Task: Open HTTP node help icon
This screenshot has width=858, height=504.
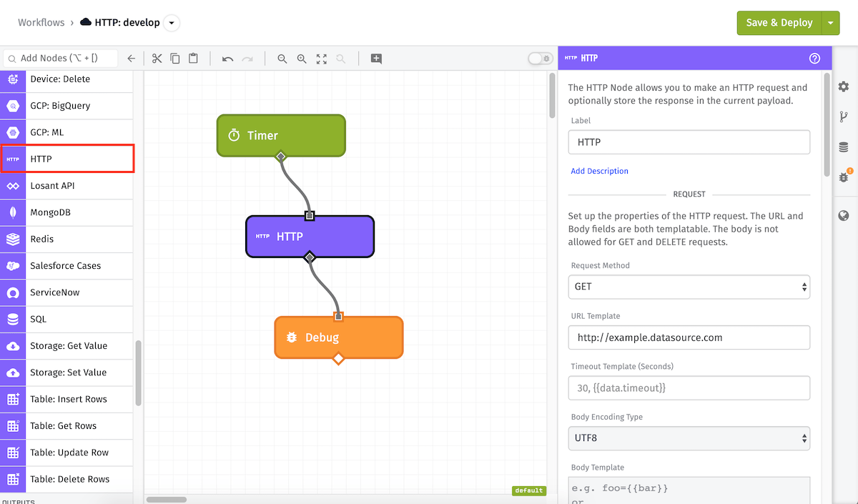Action: click(x=814, y=59)
